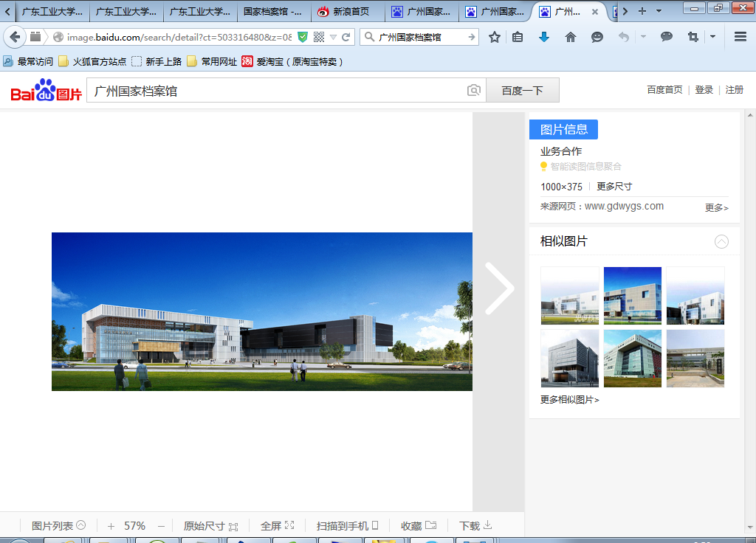This screenshot has height=543, width=756.
Task: Zoom out the image with minus icon
Action: 161,526
